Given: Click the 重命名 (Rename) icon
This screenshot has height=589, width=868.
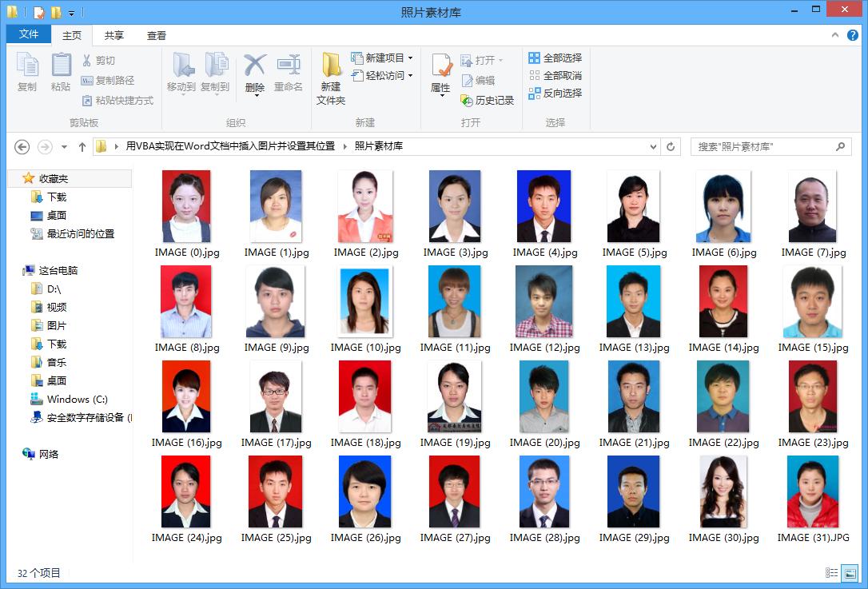Looking at the screenshot, I should [x=289, y=73].
